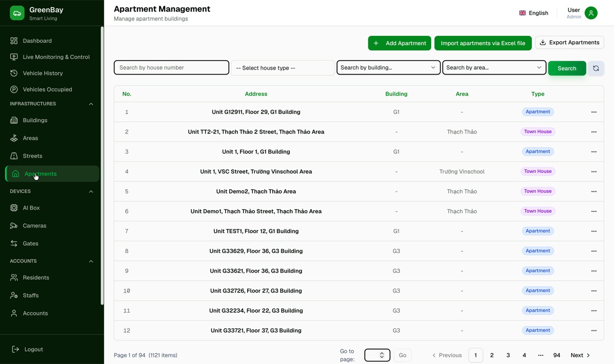
Task: Click the Address column header
Action: point(256,94)
